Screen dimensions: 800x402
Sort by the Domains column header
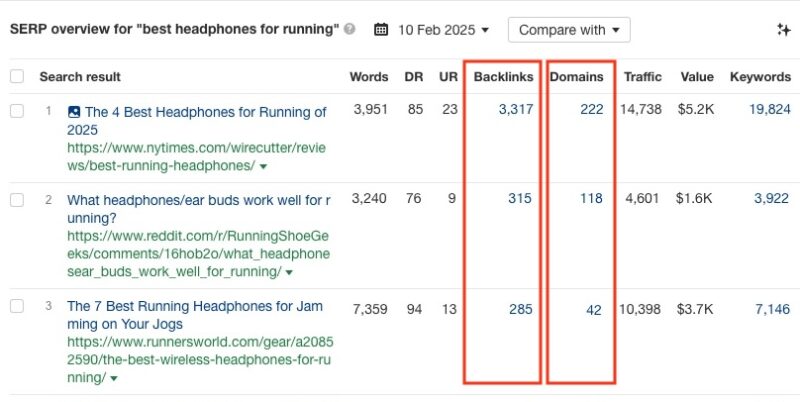click(x=577, y=77)
